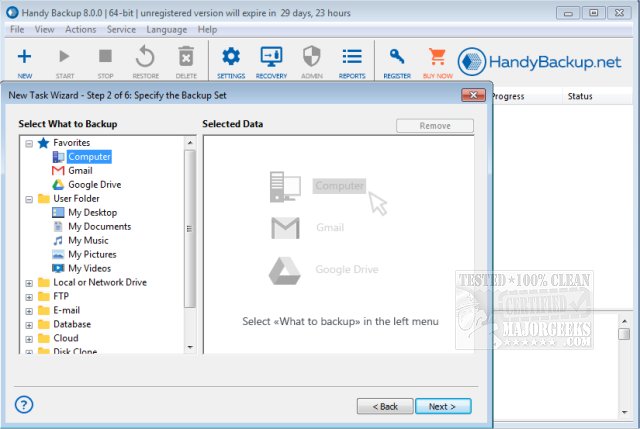The image size is (640, 429).
Task: Click the tree list scroll down arrow
Action: click(x=190, y=347)
